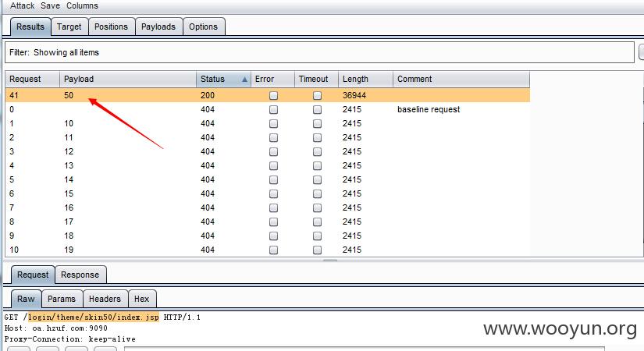Switch to the Payloads tab

point(158,27)
